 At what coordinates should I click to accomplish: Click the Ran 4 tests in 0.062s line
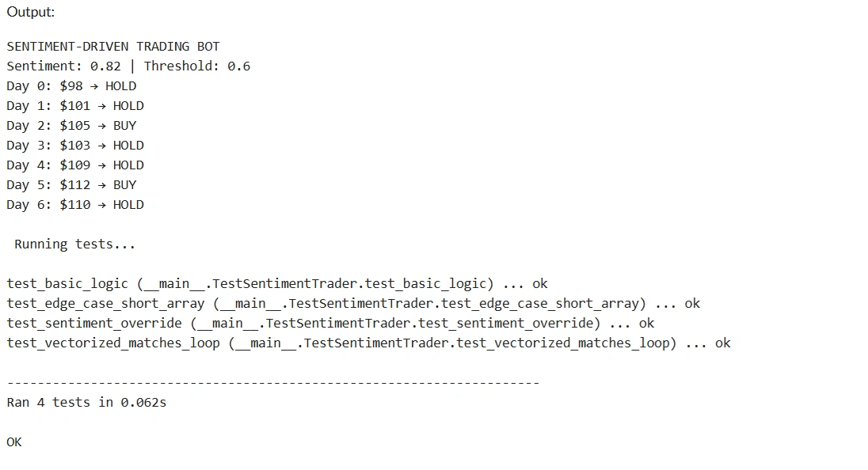(x=86, y=403)
